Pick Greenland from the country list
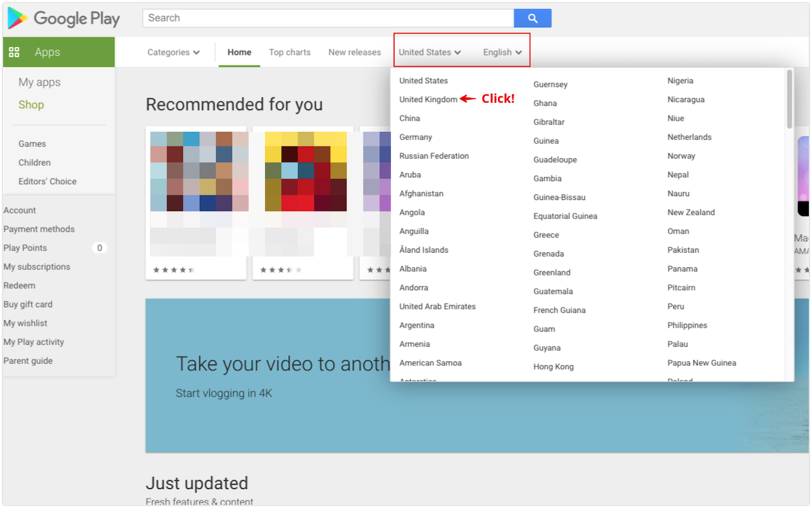The width and height of the screenshot is (812, 508). click(551, 272)
